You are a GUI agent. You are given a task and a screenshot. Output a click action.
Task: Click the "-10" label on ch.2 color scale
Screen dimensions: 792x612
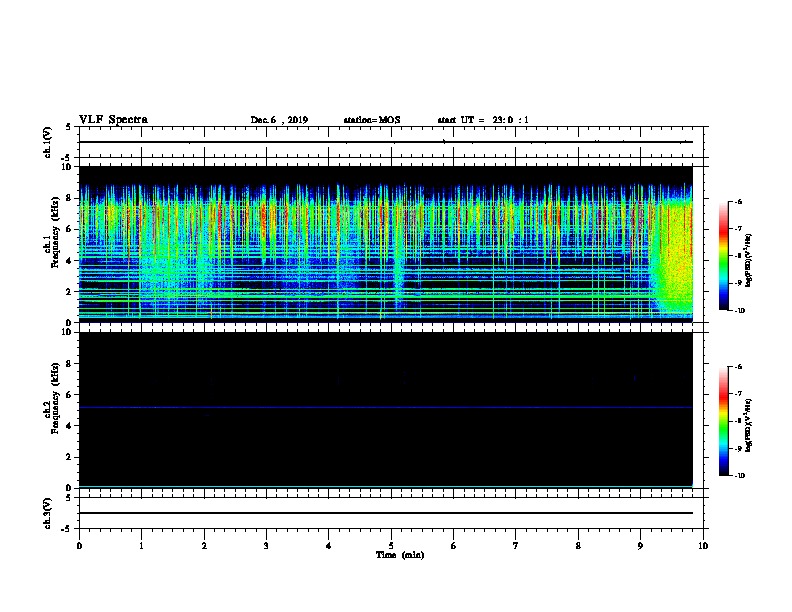coord(739,476)
